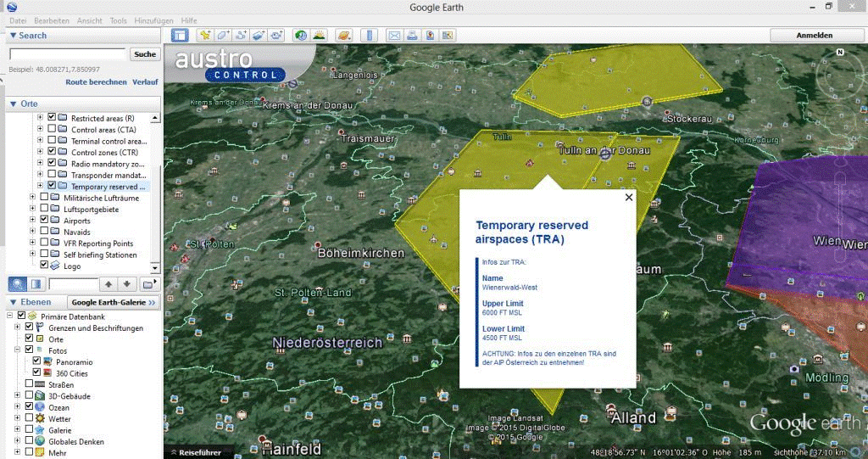Image resolution: width=868 pixels, height=459 pixels.
Task: Expand the Grenzen und Beschriftungen layer
Action: pos(17,327)
